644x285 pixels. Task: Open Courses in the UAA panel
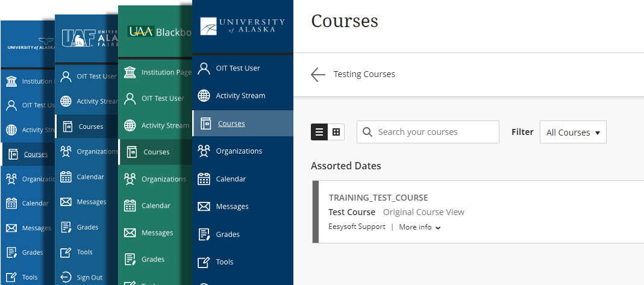(x=157, y=152)
